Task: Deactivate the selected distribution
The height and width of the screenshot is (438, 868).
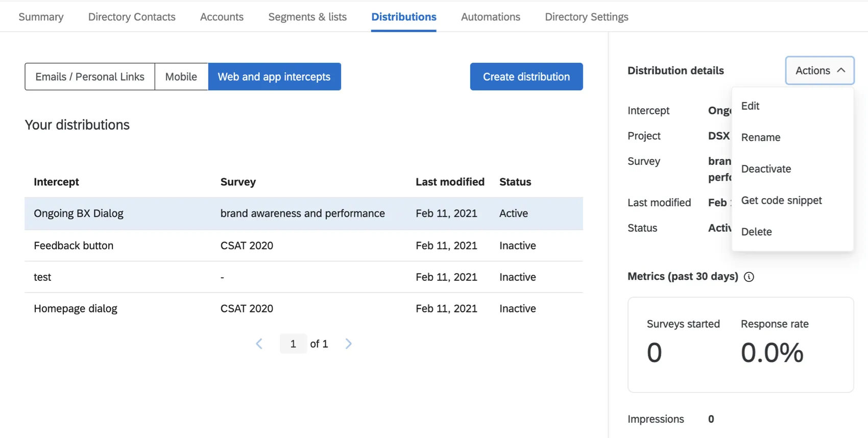Action: [766, 169]
